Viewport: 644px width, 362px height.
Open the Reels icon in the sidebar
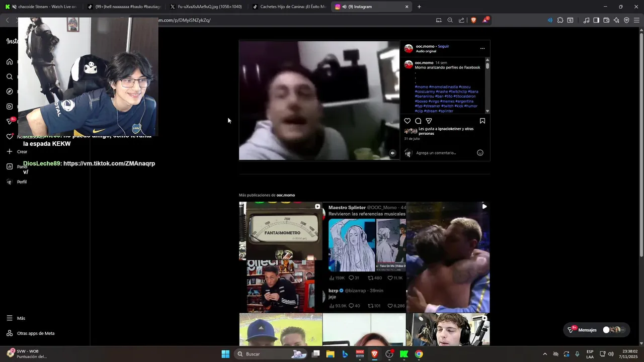point(10,107)
